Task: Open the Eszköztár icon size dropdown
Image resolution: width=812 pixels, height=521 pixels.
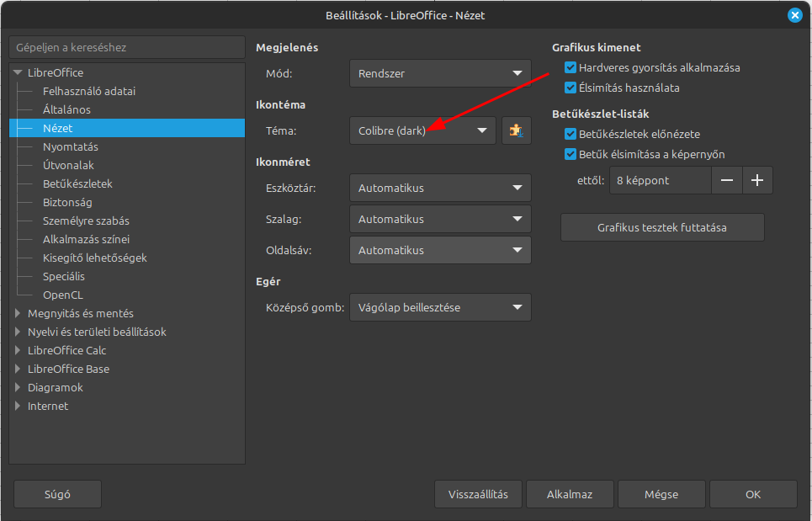Action: 440,188
